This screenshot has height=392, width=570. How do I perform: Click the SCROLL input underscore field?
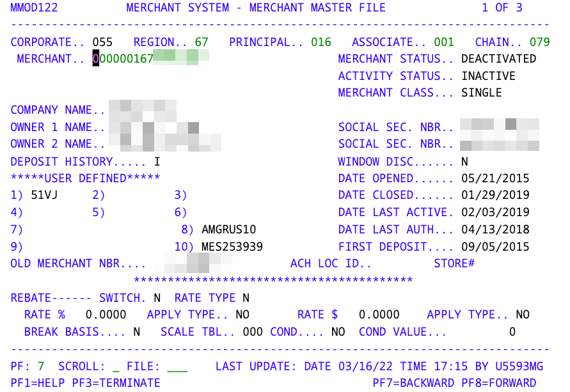pos(116,368)
